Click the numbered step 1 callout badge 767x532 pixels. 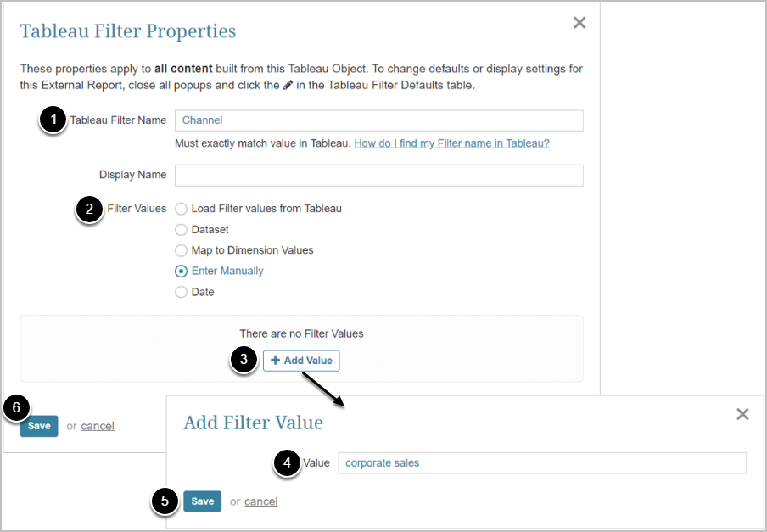(x=53, y=120)
